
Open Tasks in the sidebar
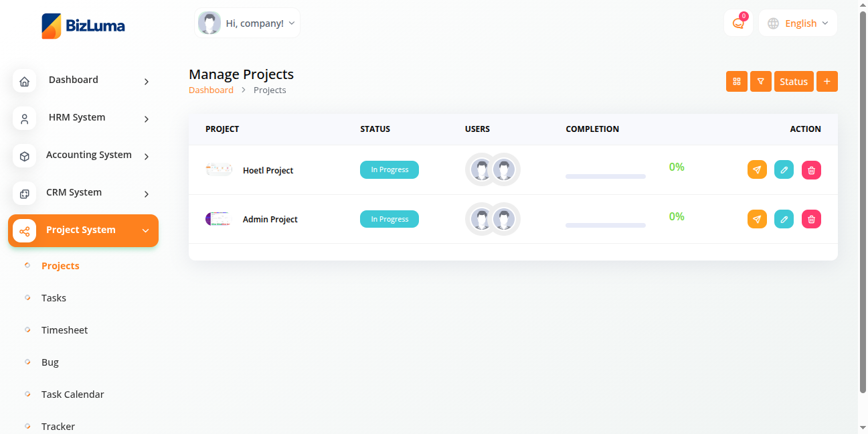click(x=54, y=298)
